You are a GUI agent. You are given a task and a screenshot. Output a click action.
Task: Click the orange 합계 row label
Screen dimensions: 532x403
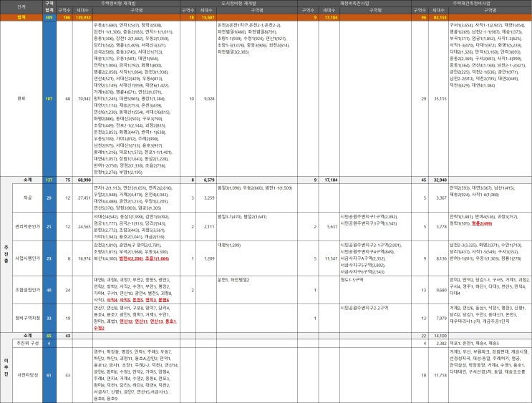point(21,17)
